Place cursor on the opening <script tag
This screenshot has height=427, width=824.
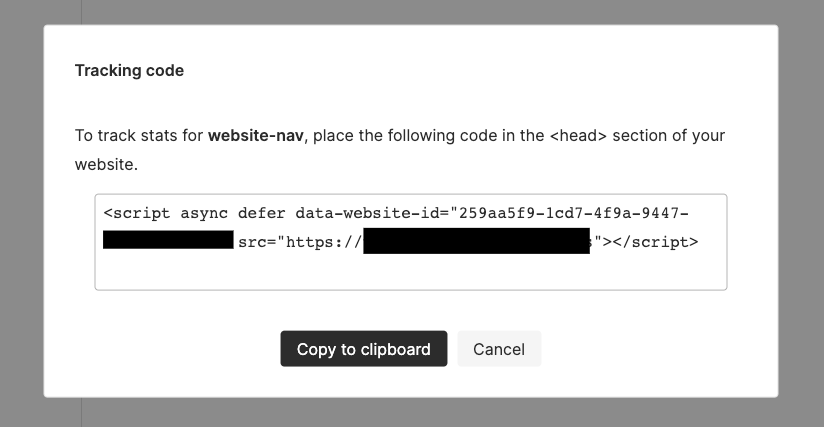(137, 213)
